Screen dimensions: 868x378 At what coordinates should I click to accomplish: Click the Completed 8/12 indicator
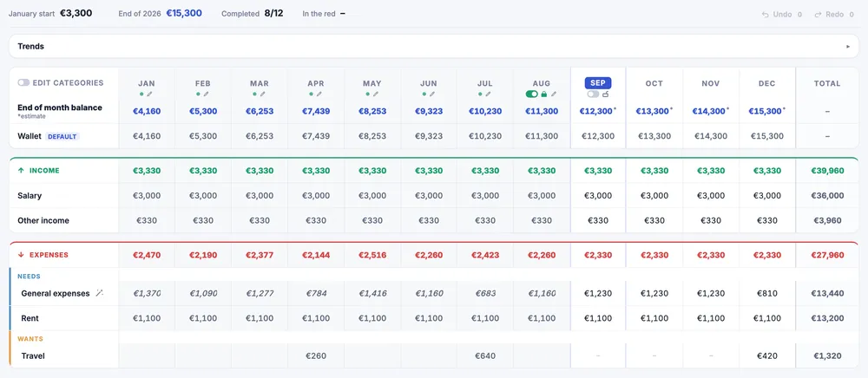(252, 13)
